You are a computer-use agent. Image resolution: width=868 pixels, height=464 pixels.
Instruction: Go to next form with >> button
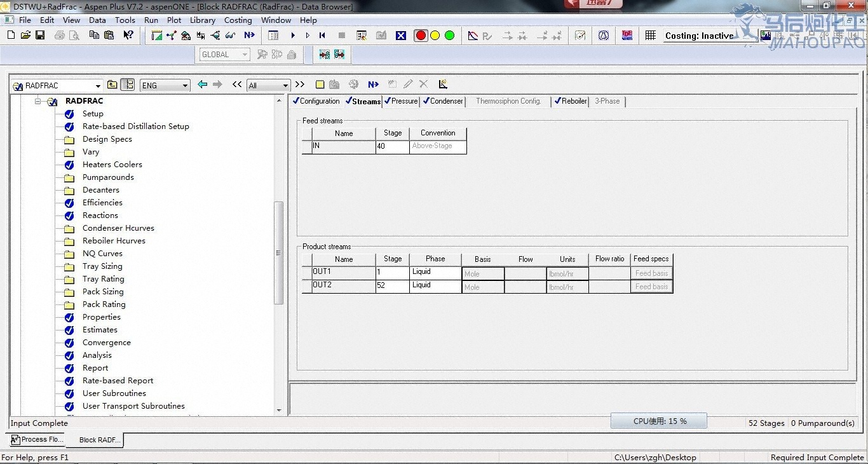click(300, 85)
